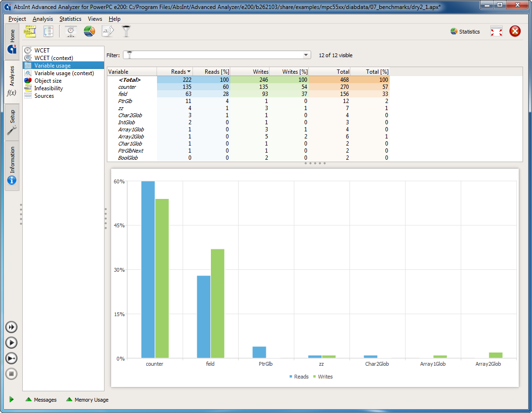Select the Char1Glob table row

[x=248, y=144]
